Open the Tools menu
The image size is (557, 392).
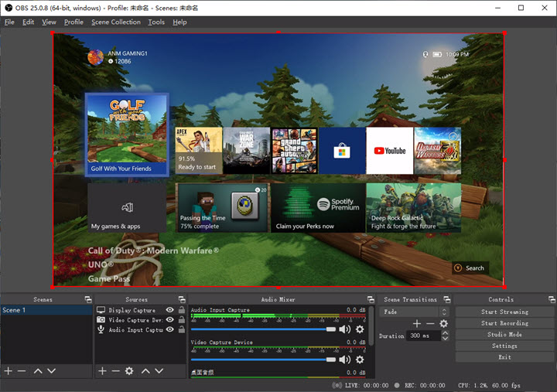click(x=156, y=22)
